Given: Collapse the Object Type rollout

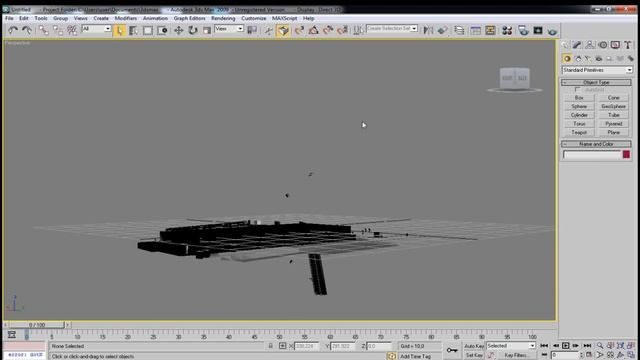Looking at the screenshot, I should pyautogui.click(x=596, y=82).
